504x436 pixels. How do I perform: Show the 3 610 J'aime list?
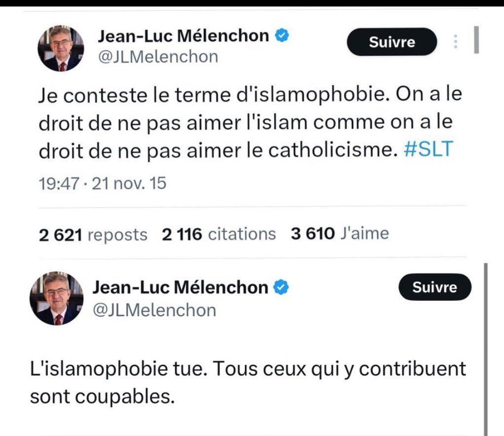point(340,233)
